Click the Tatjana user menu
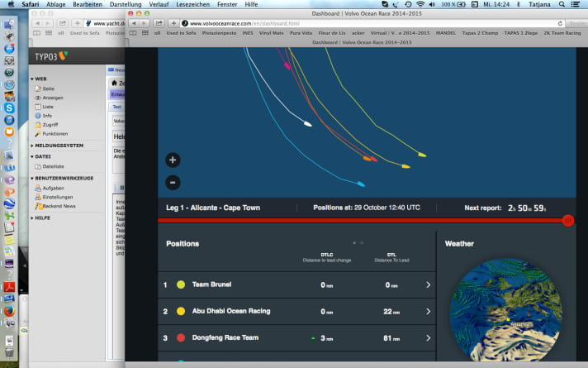This screenshot has width=588, height=368. (539, 4)
